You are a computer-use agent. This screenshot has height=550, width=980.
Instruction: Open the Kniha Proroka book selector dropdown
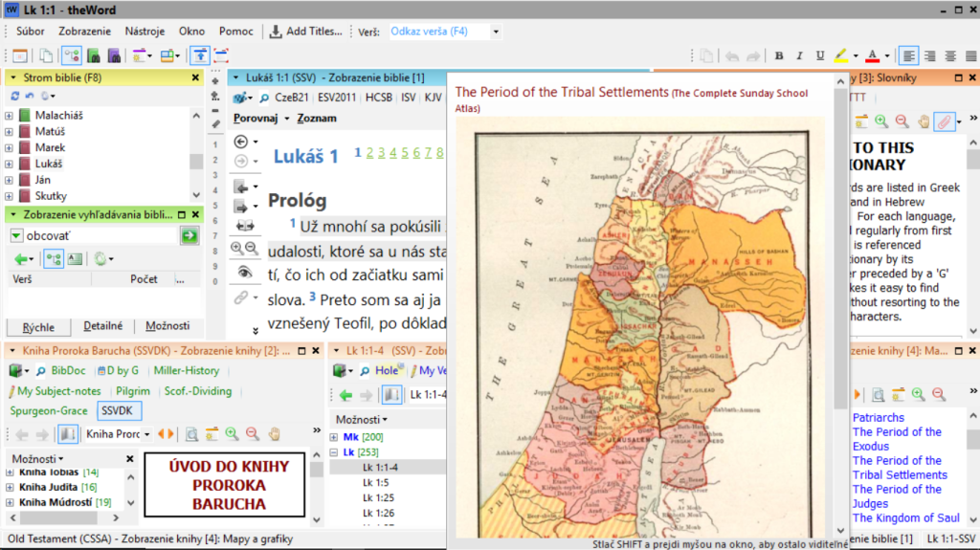(146, 434)
